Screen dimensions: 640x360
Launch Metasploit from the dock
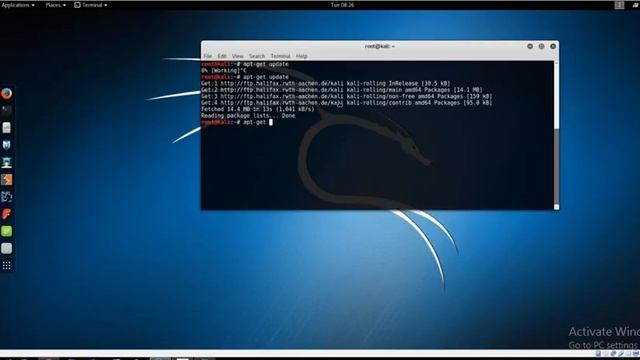(6, 145)
